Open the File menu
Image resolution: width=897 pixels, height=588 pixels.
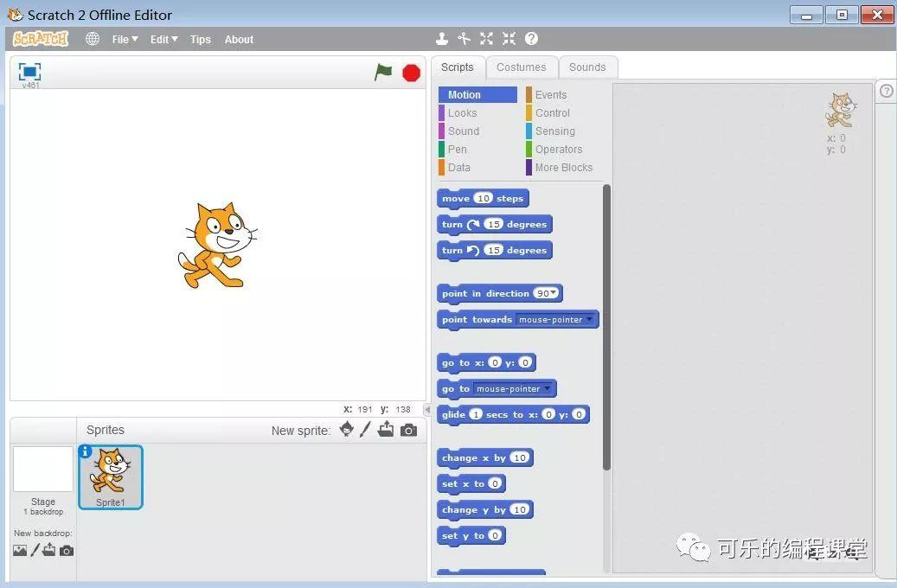[x=125, y=40]
